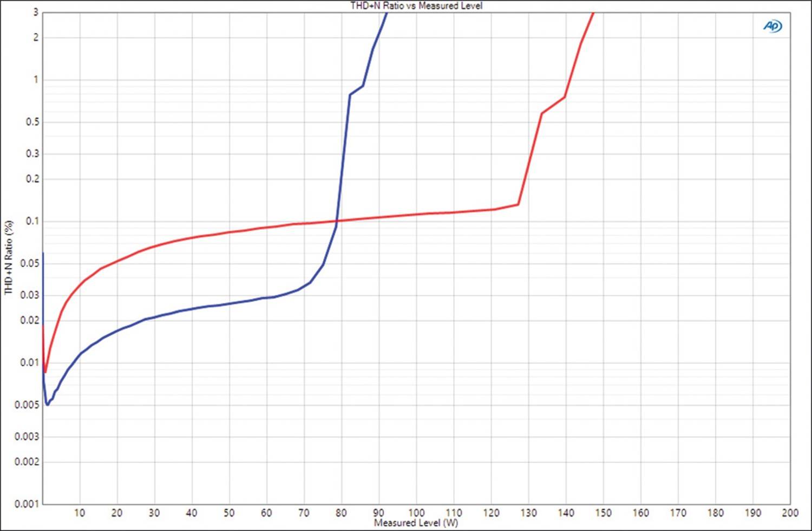This screenshot has width=812, height=531.
Task: Click the Y-axis tick 3
Action: (36, 12)
